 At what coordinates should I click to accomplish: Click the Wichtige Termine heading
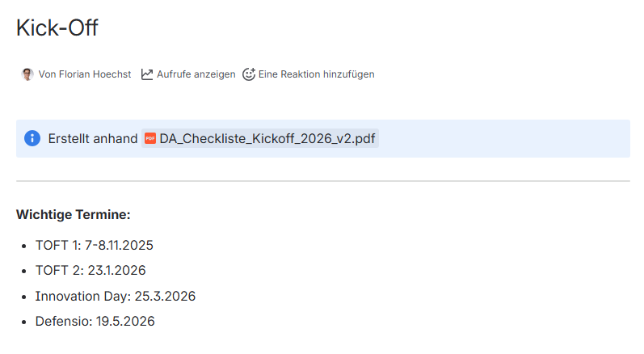(74, 215)
